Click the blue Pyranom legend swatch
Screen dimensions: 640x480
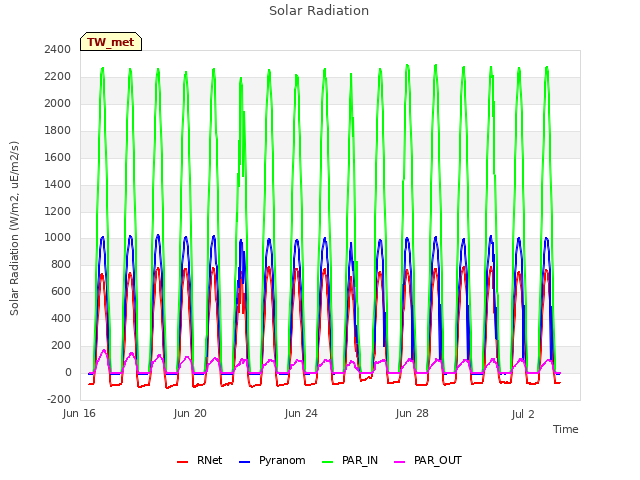[244, 462]
